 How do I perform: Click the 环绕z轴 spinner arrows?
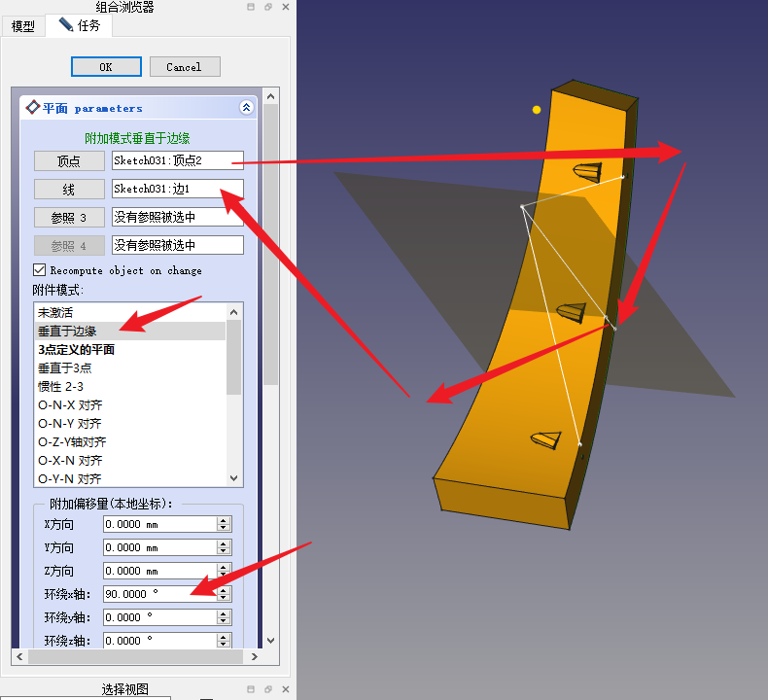click(224, 641)
